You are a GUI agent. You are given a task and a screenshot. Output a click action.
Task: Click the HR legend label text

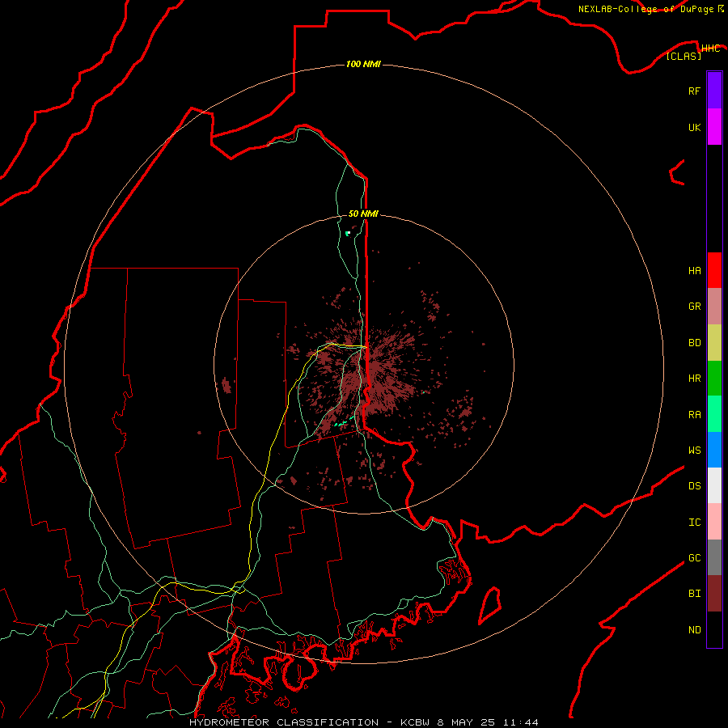[695, 379]
